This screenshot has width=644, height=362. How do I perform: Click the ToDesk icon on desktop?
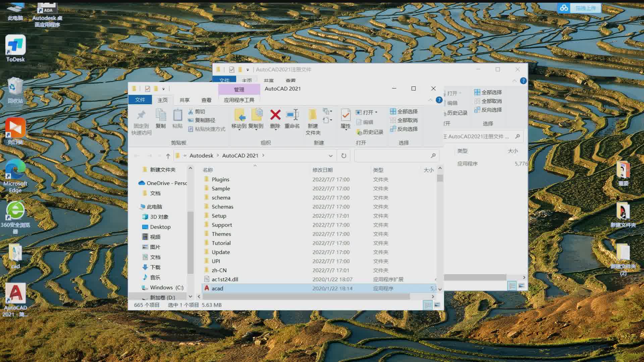click(15, 47)
